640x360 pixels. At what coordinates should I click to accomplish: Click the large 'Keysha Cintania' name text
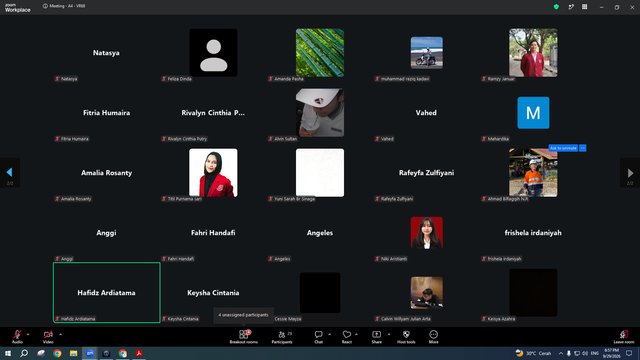pos(213,293)
